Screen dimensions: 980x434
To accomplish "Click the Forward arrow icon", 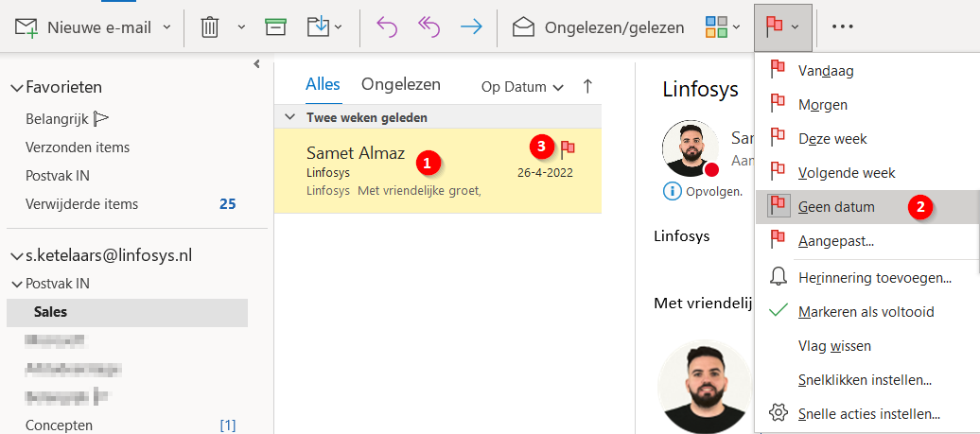I will [x=470, y=27].
